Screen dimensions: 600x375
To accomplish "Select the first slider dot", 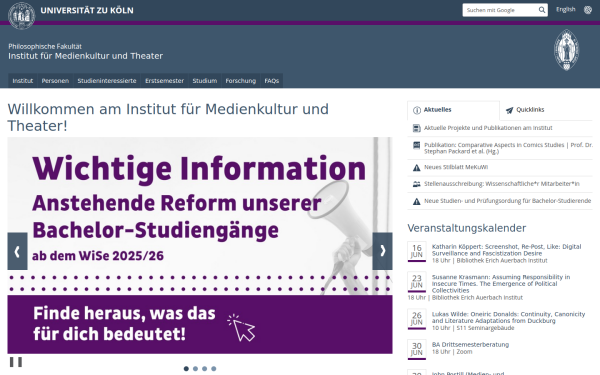I will click(186, 368).
